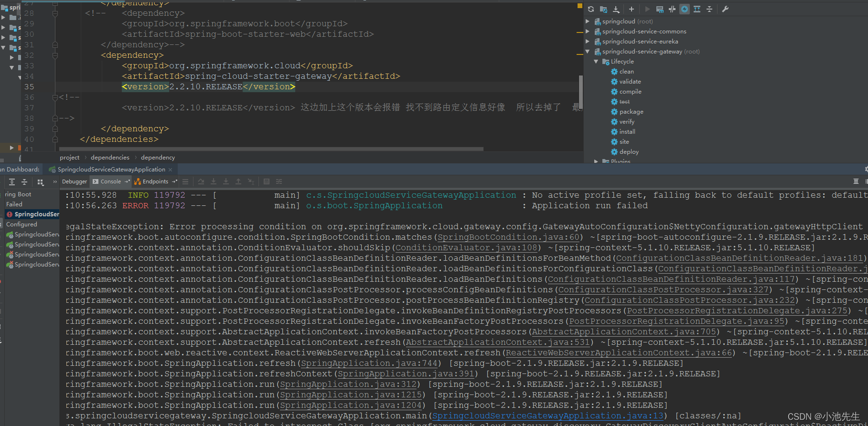
Task: Click the Configured group in Run Dashboard
Action: [21, 224]
